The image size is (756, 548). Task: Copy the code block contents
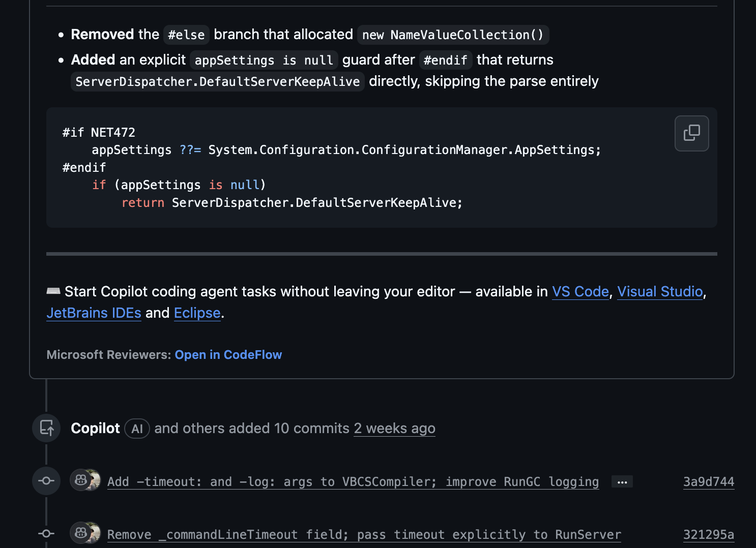(691, 133)
